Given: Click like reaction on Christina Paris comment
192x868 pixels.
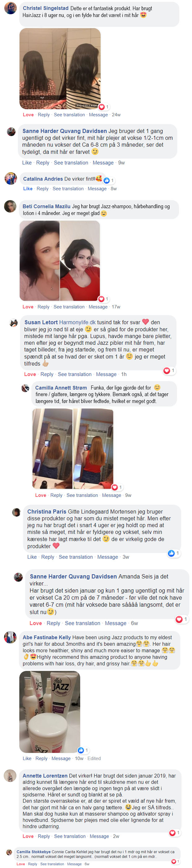Looking at the screenshot, I should [x=172, y=553].
